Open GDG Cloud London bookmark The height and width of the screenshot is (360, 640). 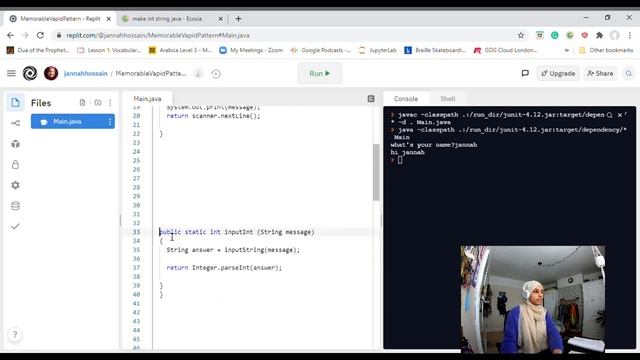(x=505, y=50)
